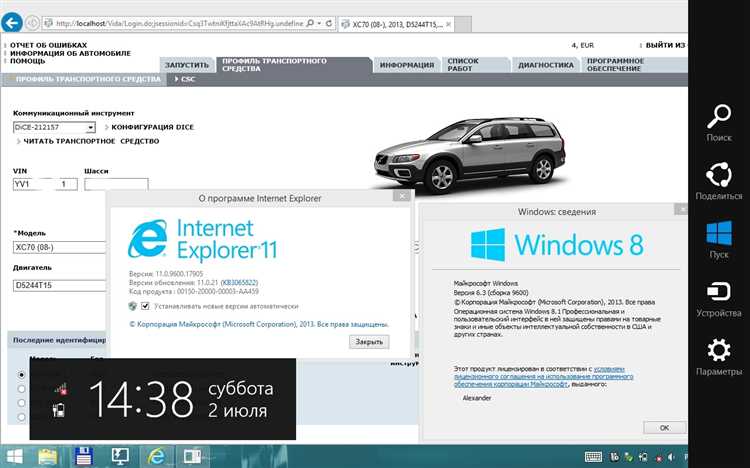Click ЧИТАТЬ ТРАНСПОРТНОЕ СРЕДСТВО link
The height and width of the screenshot is (468, 750).
[91, 141]
